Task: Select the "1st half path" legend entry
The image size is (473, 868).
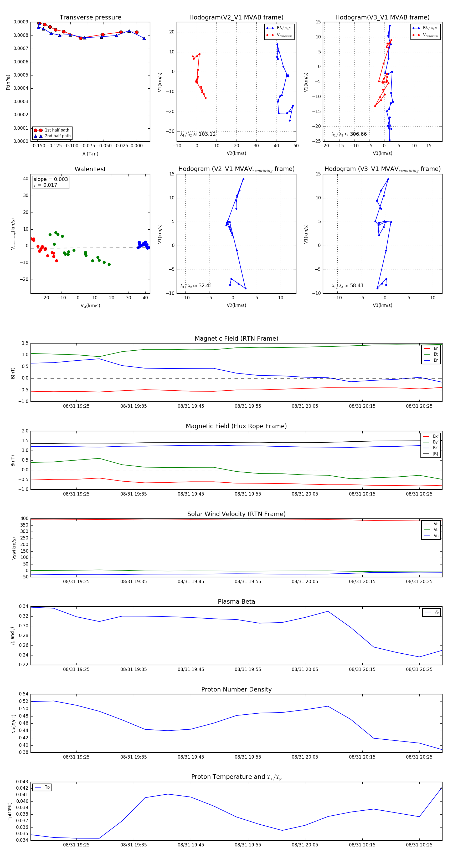Action: pyautogui.click(x=52, y=130)
